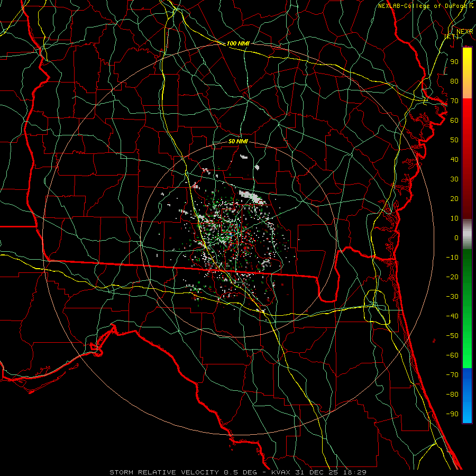Screen dimensions: 476x476
Task: Click the [KT] units label above the scale
Action: (452, 36)
